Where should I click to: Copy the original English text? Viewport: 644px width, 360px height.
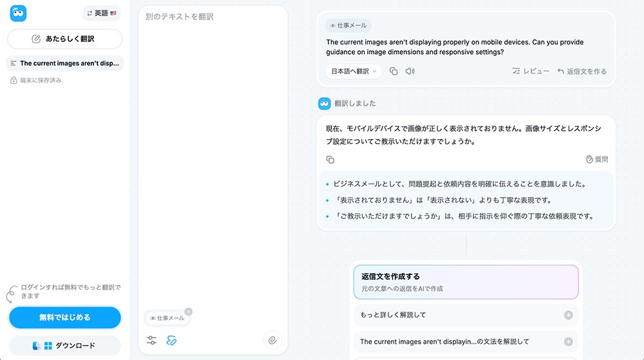pos(393,71)
